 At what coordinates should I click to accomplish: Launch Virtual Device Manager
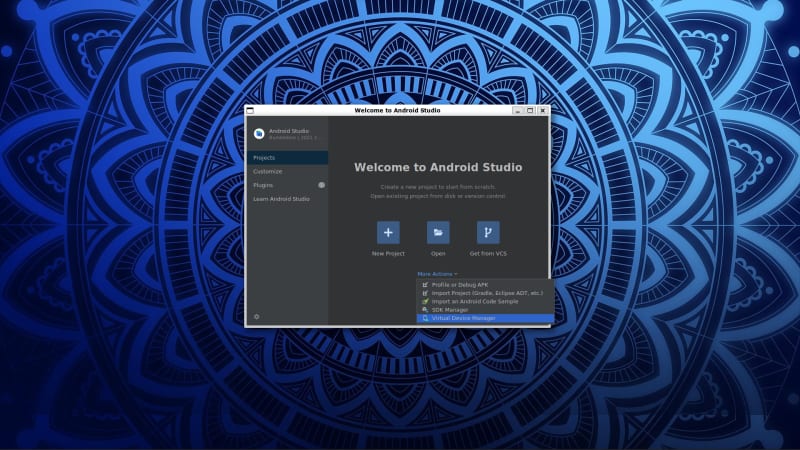[x=485, y=318]
